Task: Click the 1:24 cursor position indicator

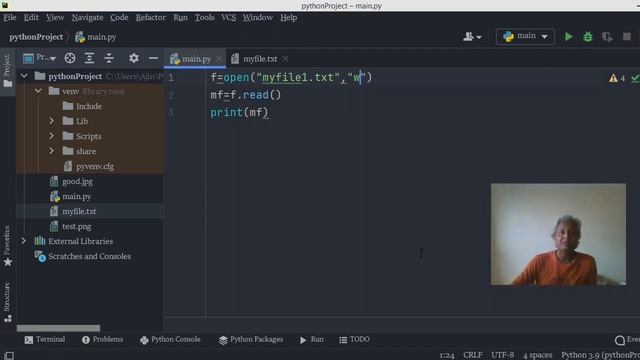Action: [x=447, y=355]
